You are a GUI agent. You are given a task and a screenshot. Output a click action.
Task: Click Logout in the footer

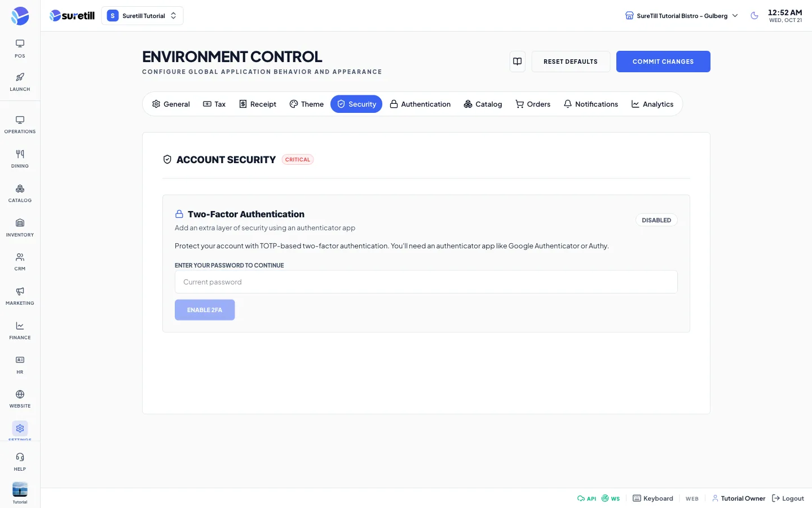788,498
